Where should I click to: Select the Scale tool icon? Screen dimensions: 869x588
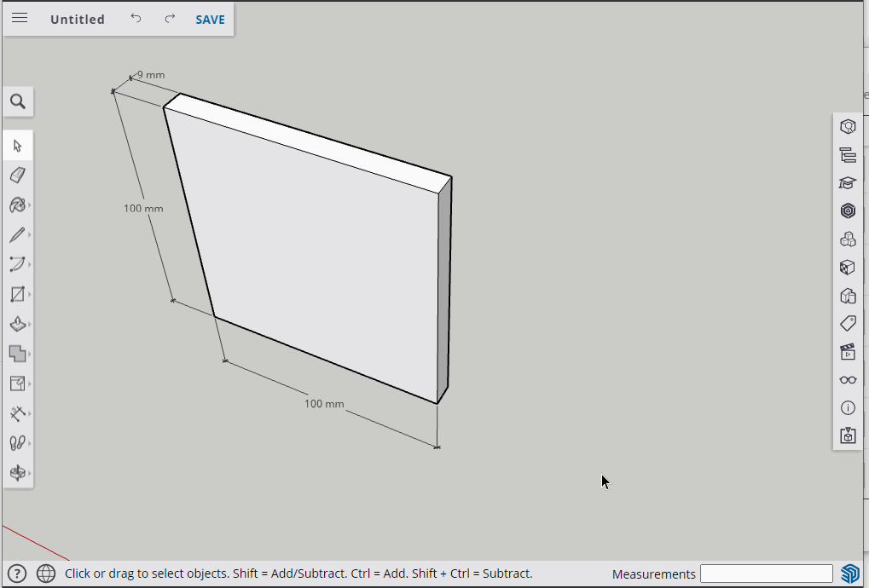[x=17, y=383]
